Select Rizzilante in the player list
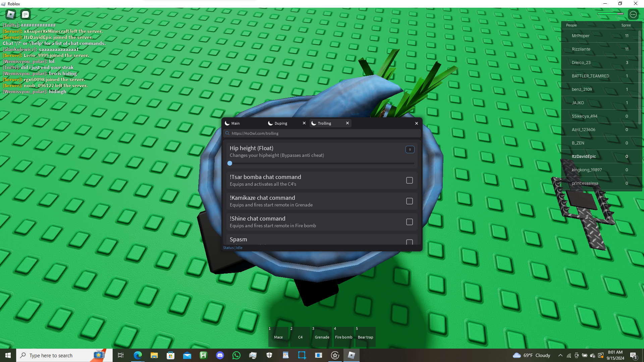This screenshot has height=362, width=644. click(600, 49)
